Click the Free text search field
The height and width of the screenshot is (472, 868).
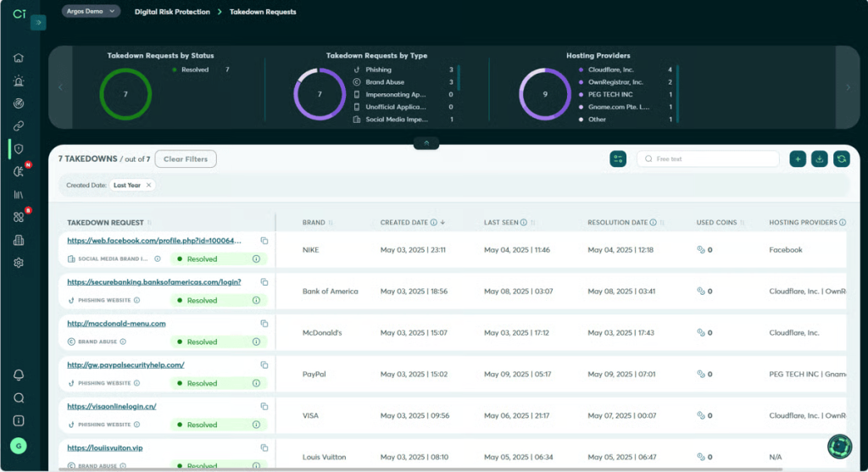point(708,158)
